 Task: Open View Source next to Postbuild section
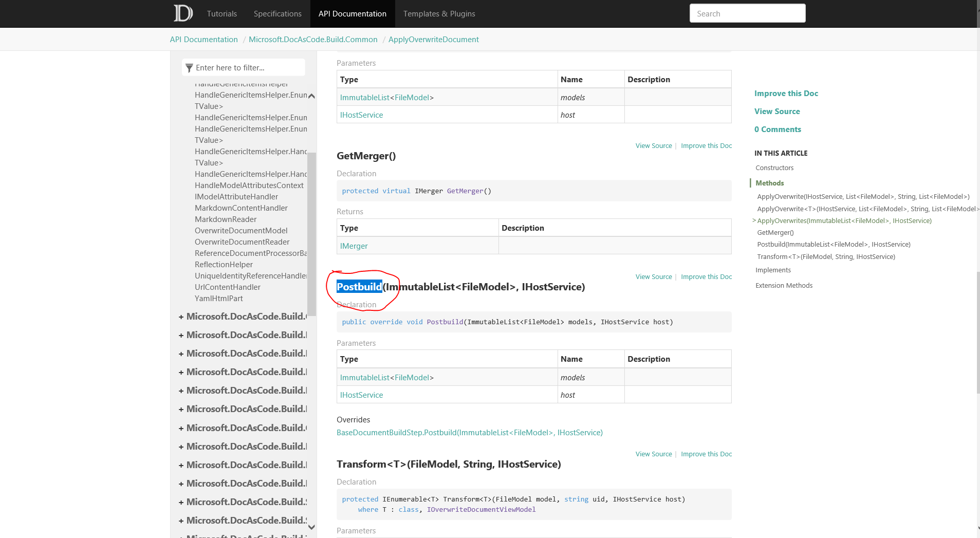653,276
